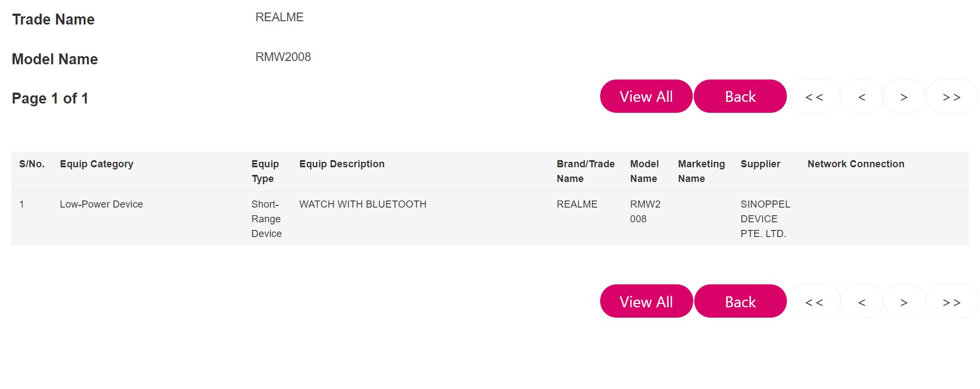Click the top View All button
Screen dimensions: 980x389
(646, 96)
